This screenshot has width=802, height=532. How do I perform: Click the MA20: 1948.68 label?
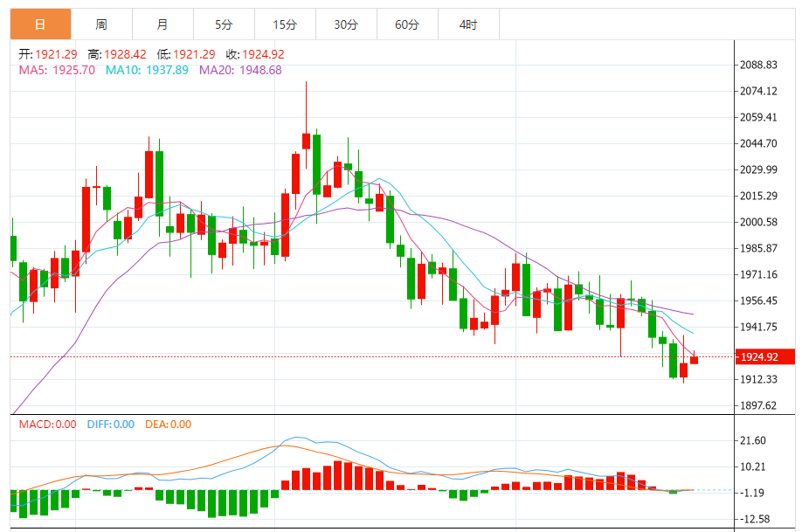click(x=240, y=70)
